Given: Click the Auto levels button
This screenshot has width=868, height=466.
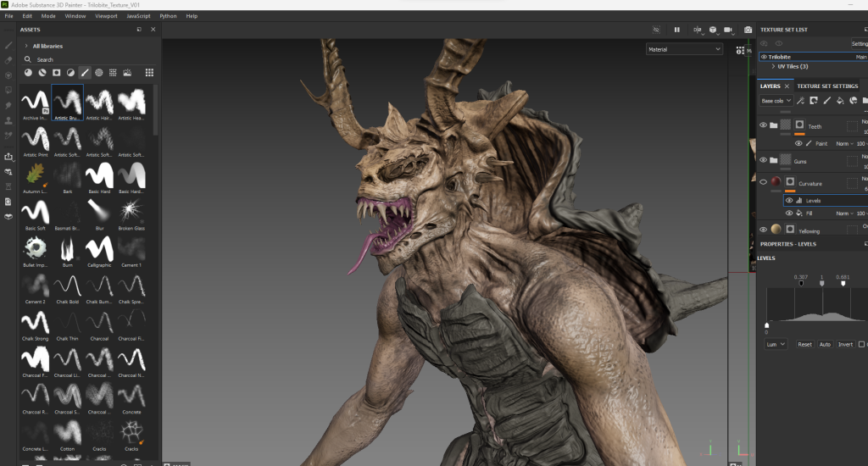Looking at the screenshot, I should coord(824,344).
